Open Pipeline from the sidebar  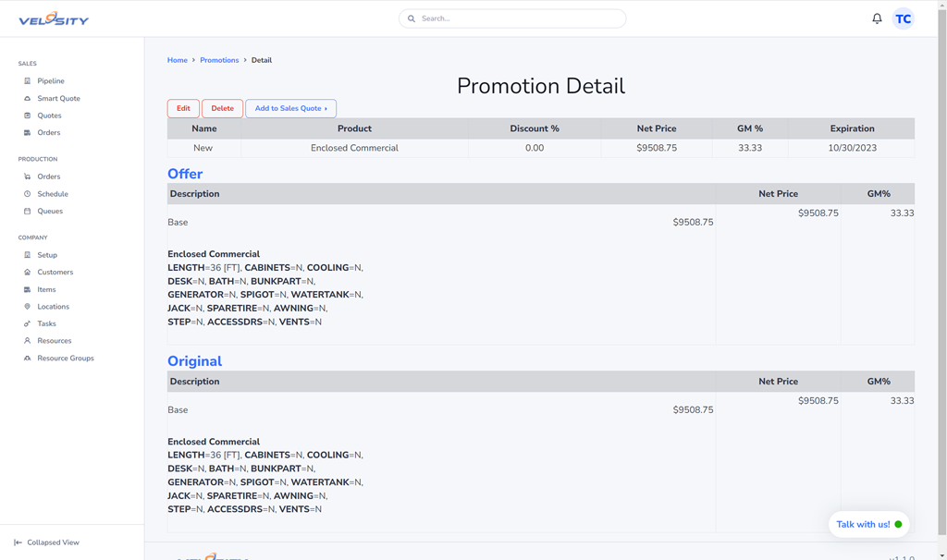(x=50, y=81)
